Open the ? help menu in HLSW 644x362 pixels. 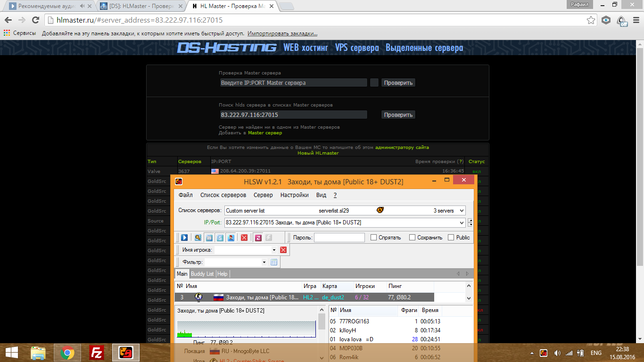click(335, 195)
